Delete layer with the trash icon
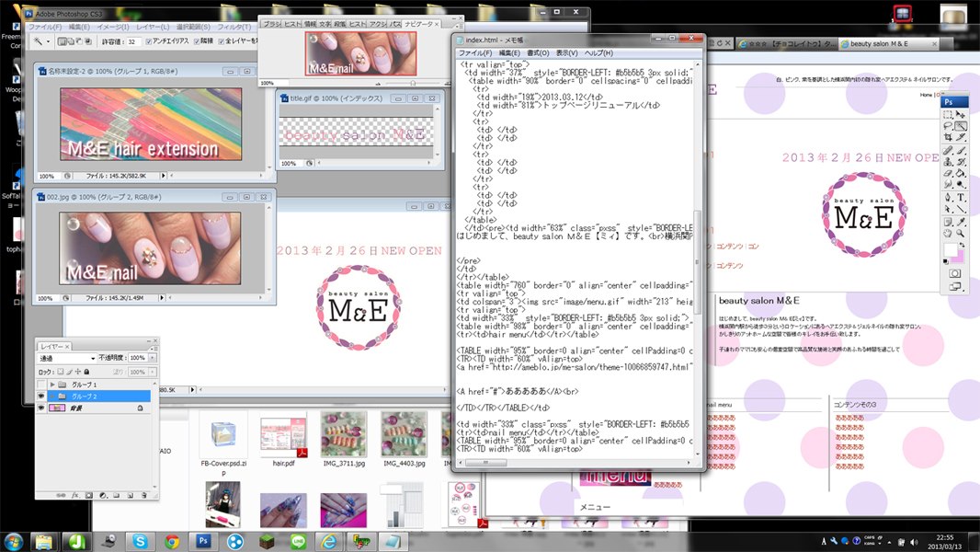980x552 pixels. pyautogui.click(x=143, y=495)
